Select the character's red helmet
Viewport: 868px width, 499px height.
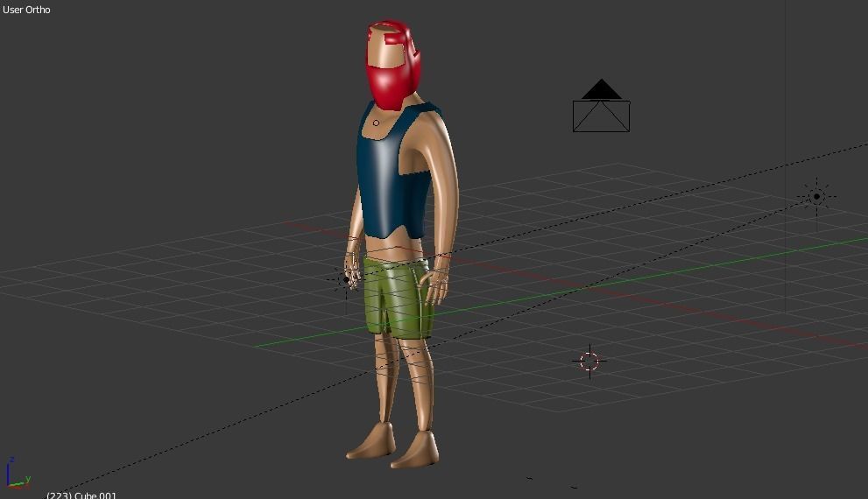[x=393, y=66]
